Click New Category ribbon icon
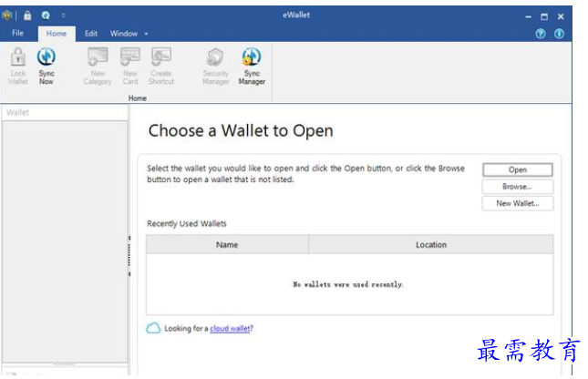Screen dimensions: 588x379 point(98,67)
